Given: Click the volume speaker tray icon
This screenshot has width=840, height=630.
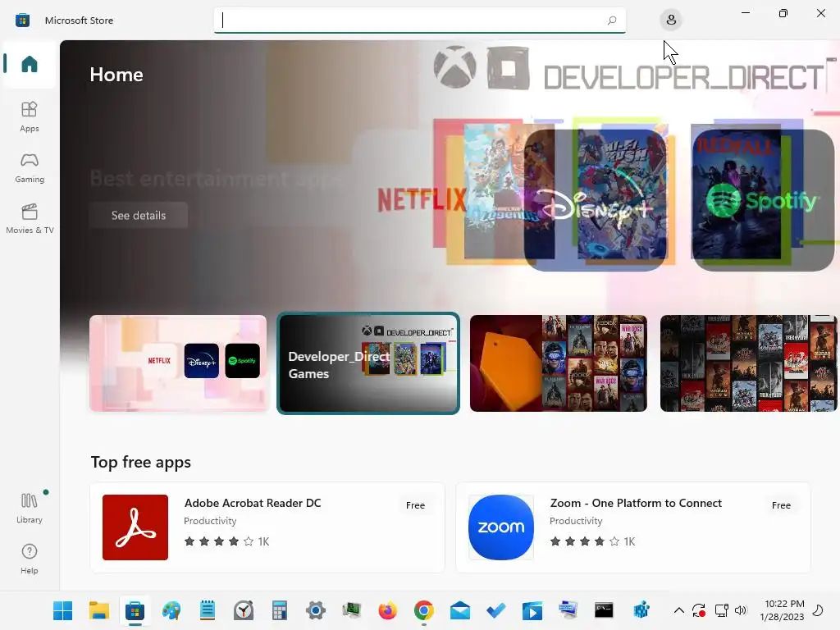Looking at the screenshot, I should point(741,610).
